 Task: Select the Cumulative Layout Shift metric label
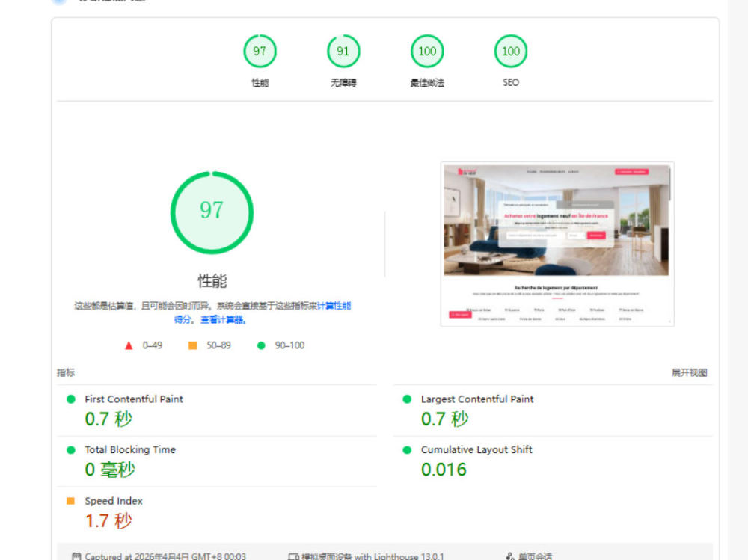point(476,450)
